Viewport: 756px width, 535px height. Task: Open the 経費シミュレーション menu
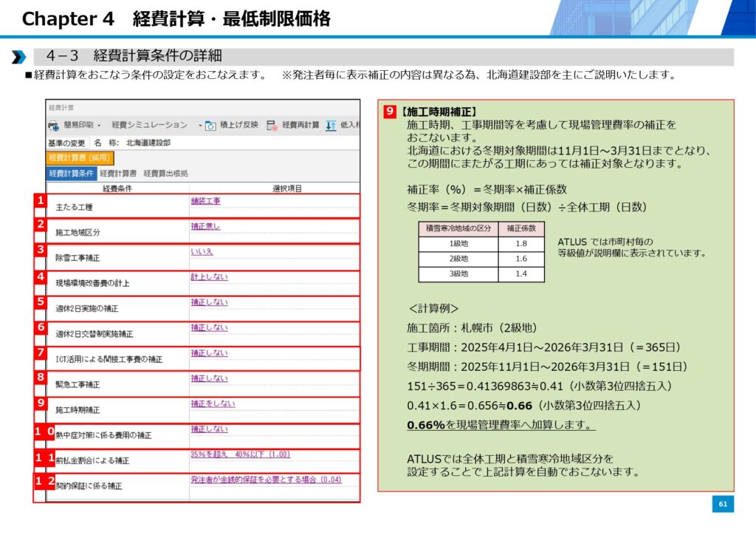[149, 125]
